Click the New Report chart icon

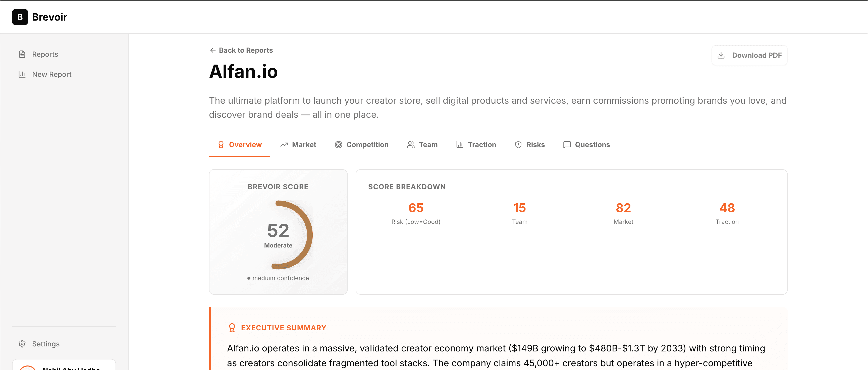pyautogui.click(x=22, y=74)
